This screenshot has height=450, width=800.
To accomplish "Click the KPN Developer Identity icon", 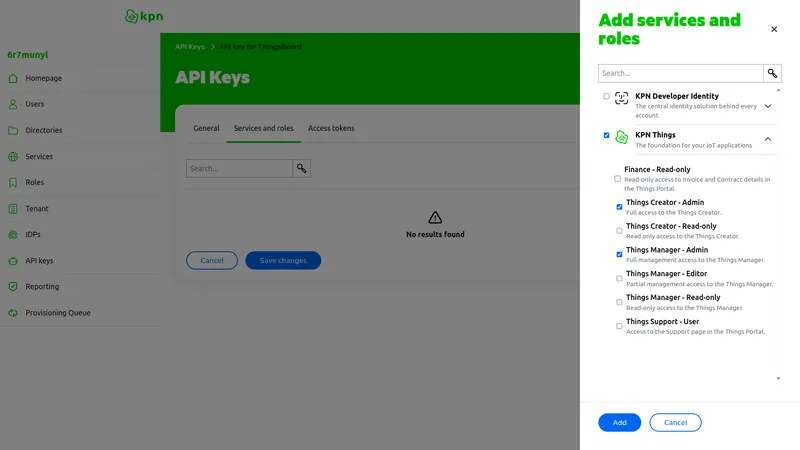I will (621, 98).
